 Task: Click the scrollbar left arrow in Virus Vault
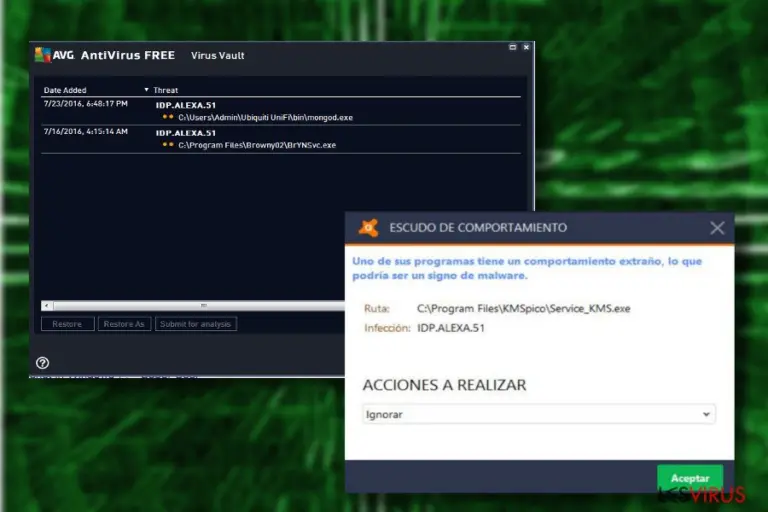pyautogui.click(x=47, y=306)
